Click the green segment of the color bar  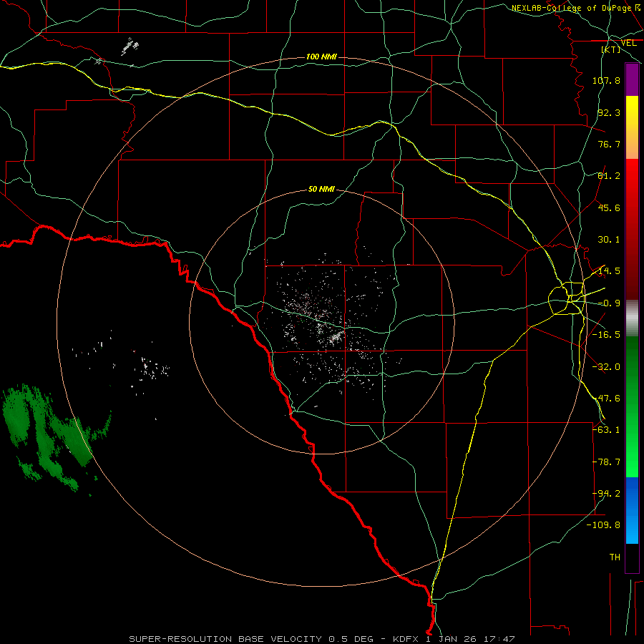point(632,406)
